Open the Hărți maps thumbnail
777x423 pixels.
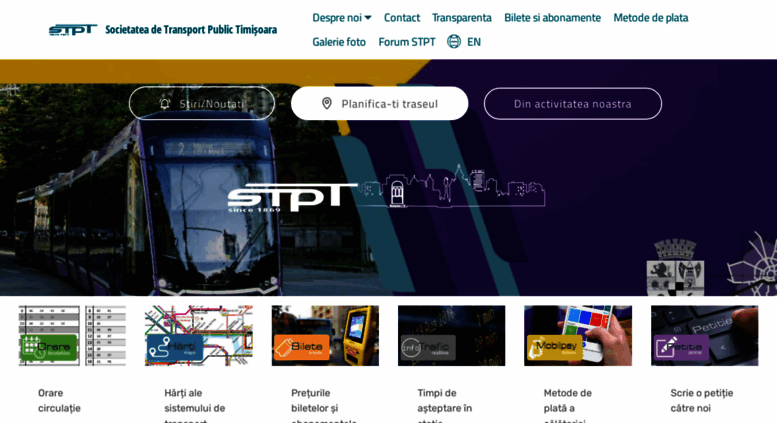(199, 336)
